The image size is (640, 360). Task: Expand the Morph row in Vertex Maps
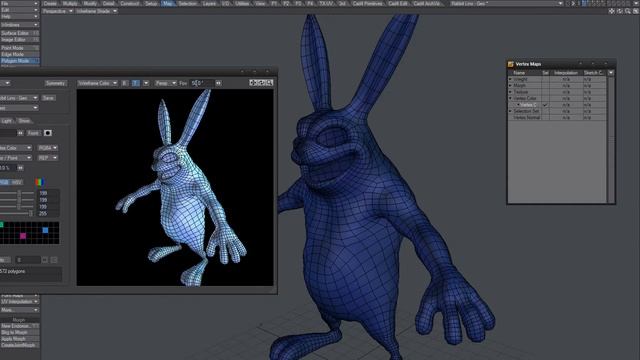(510, 86)
